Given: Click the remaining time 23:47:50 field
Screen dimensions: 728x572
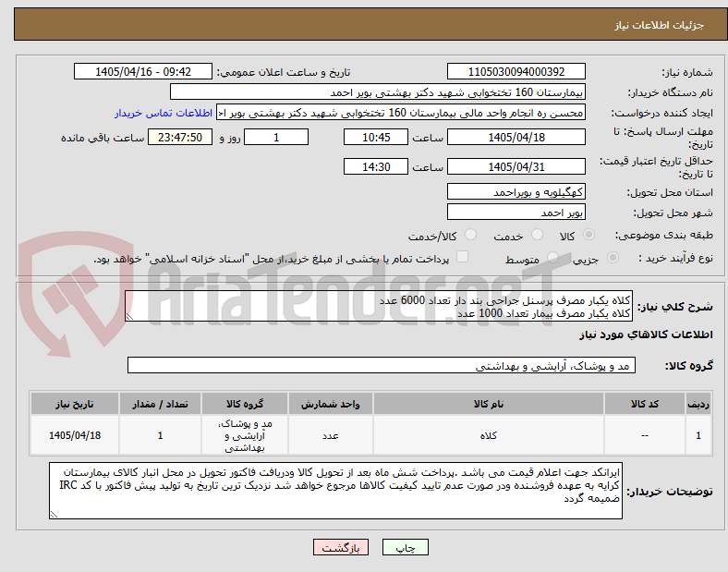Looking at the screenshot, I should click(x=180, y=138).
